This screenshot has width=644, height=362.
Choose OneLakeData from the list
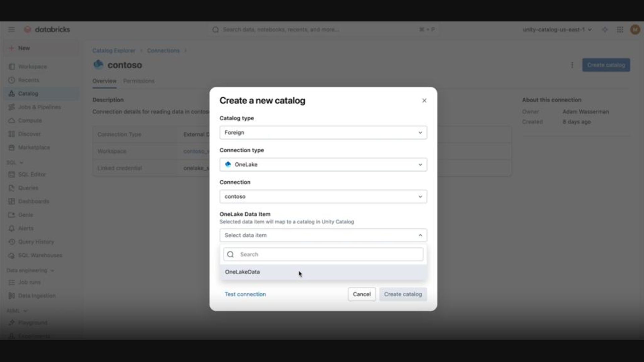tap(243, 272)
